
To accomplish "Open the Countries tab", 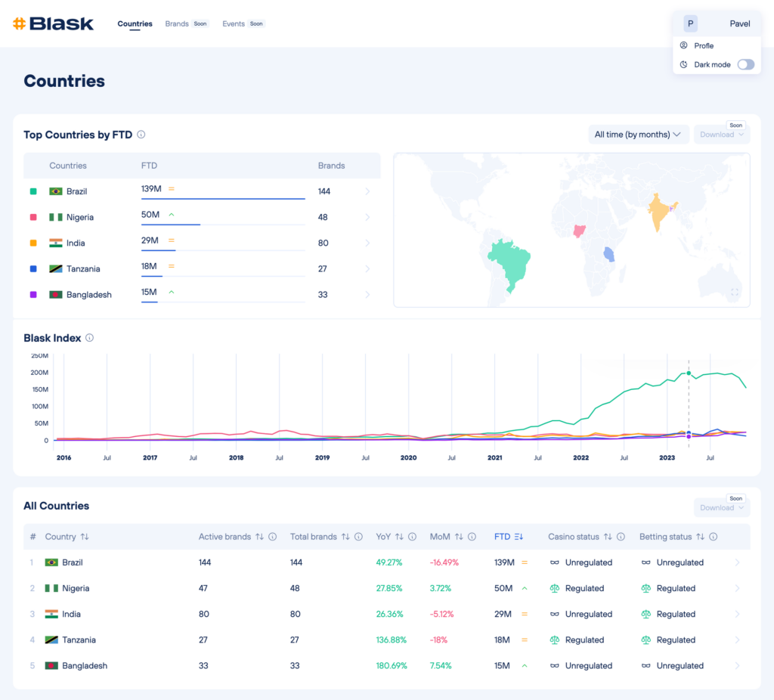I will pyautogui.click(x=135, y=23).
